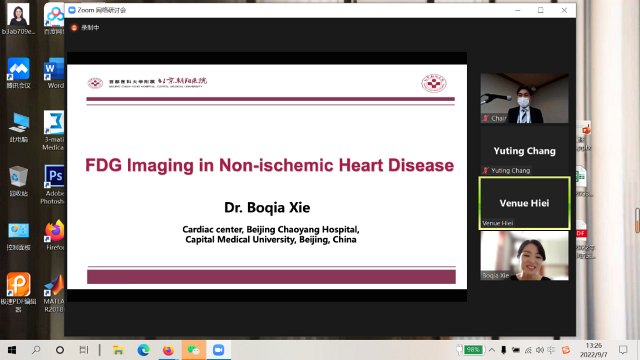Open WeChat in the taskbar
Viewport: 640px width, 360px height.
click(x=193, y=350)
